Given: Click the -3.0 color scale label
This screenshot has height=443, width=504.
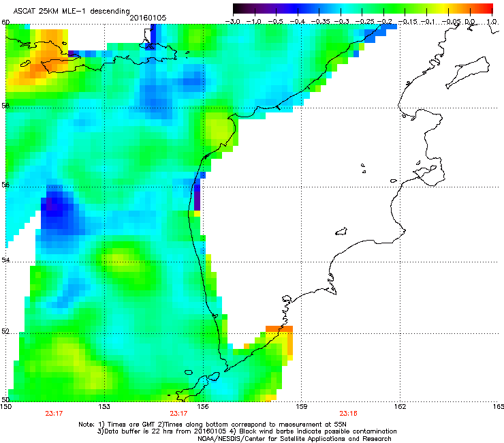Looking at the screenshot, I should coord(232,22).
